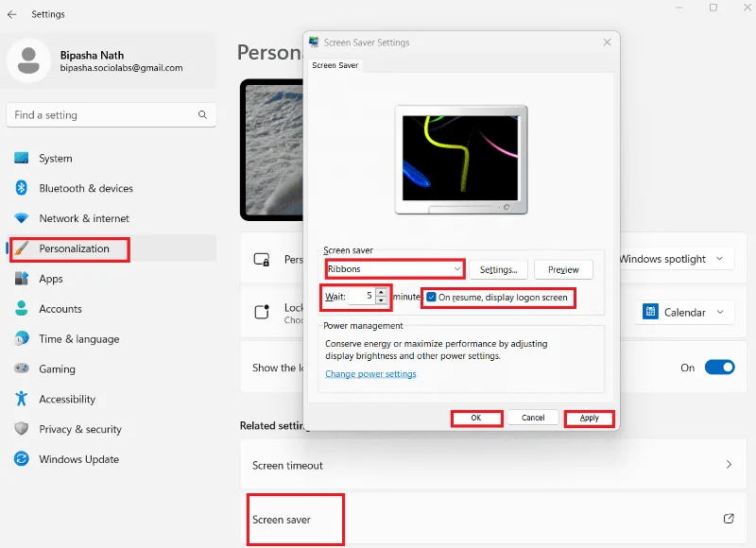Open the Calendar dropdown
Screen dimensions: 756x548
[683, 312]
